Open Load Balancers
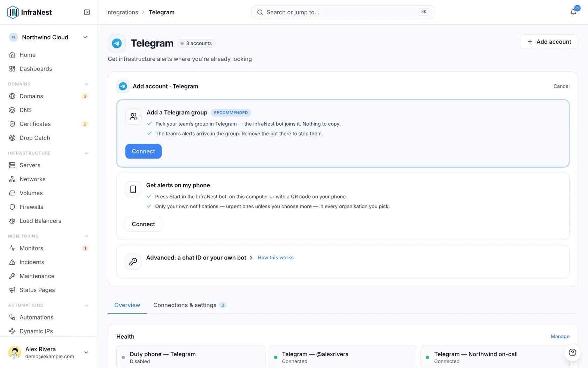The image size is (588, 368). [49, 221]
